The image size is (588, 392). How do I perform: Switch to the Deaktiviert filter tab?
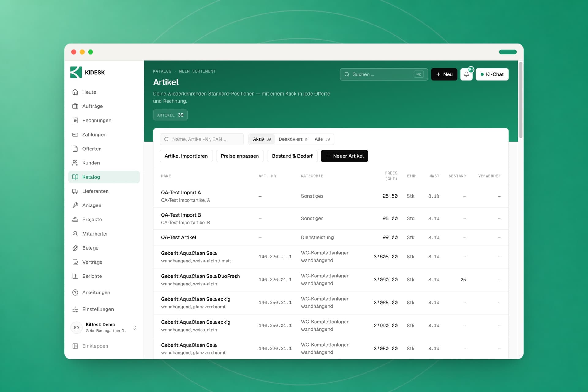(x=293, y=139)
